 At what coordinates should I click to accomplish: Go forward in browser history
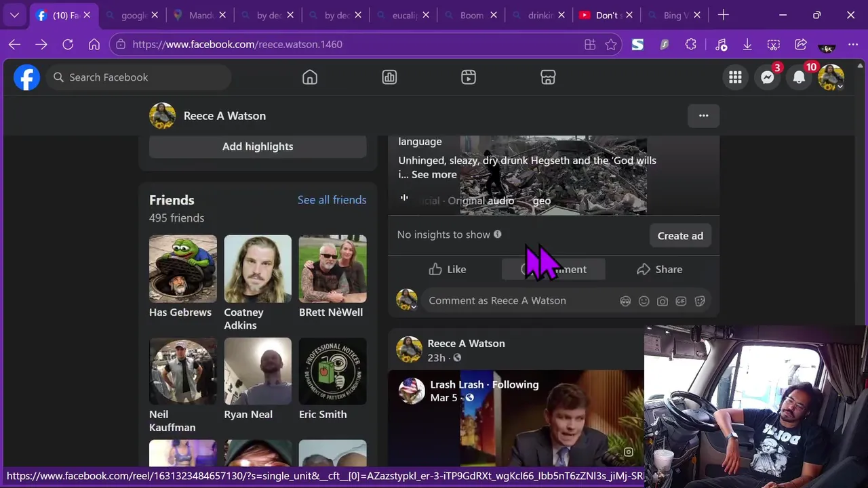[41, 45]
